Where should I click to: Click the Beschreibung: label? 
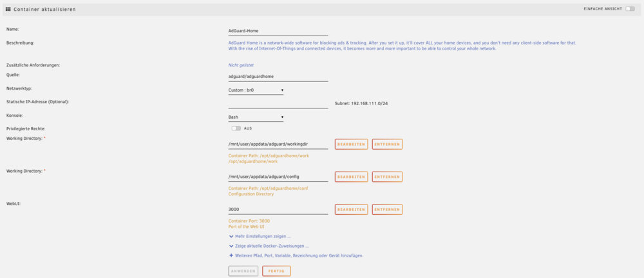tap(21, 43)
